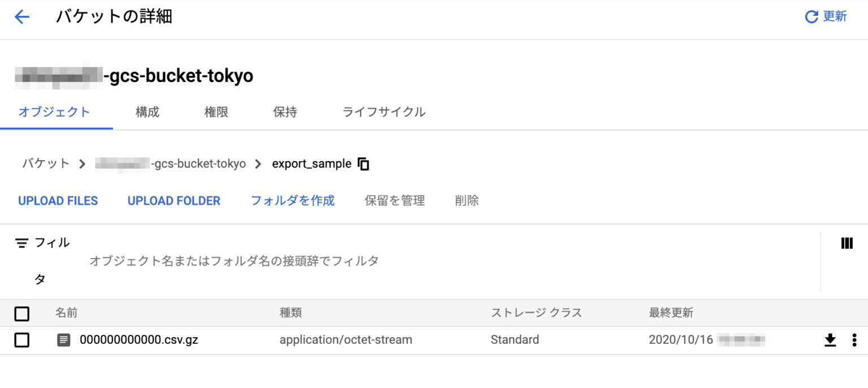Select the 保持 tab
Image resolution: width=868 pixels, height=388 pixels.
pyautogui.click(x=285, y=112)
